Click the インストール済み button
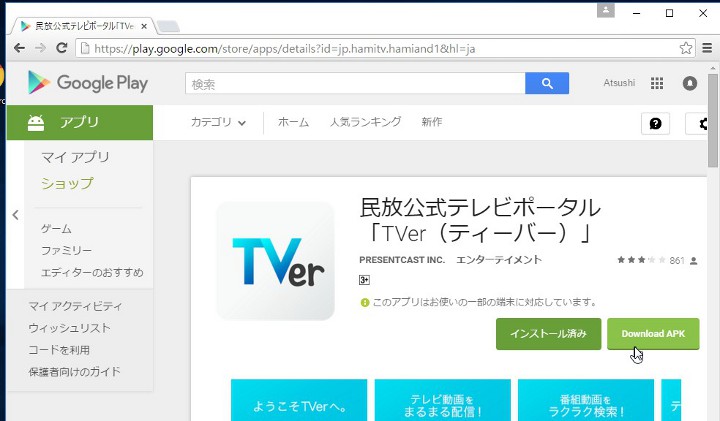This screenshot has width=720, height=421. 548,334
